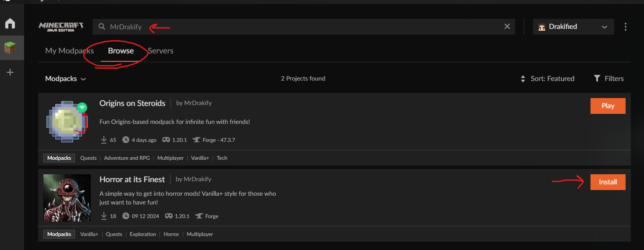Screen dimensions: 644x250
Task: Select the Minecraft grass block icon
Action: [x=10, y=48]
